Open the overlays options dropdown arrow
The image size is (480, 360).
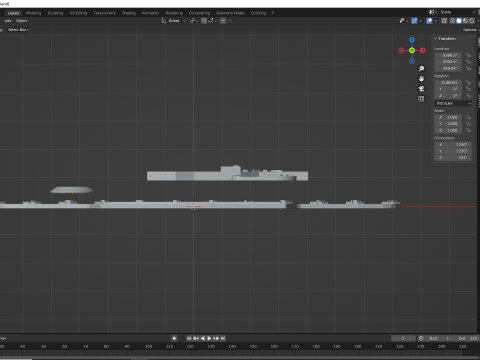tap(436, 21)
